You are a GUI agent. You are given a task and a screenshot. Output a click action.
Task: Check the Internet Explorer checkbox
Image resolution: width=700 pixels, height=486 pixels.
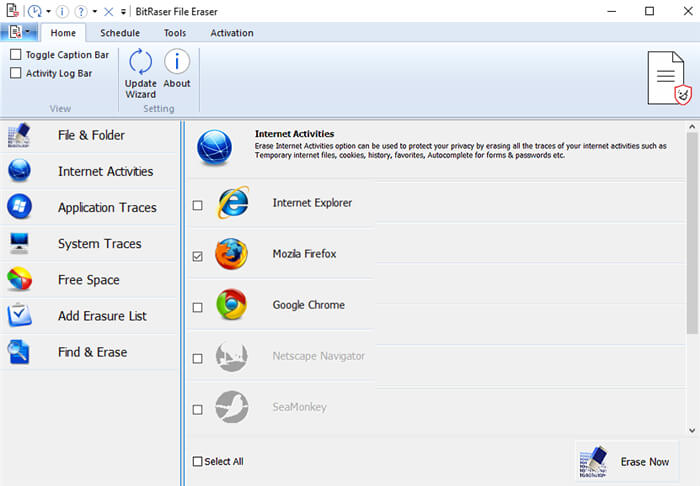[x=197, y=205]
